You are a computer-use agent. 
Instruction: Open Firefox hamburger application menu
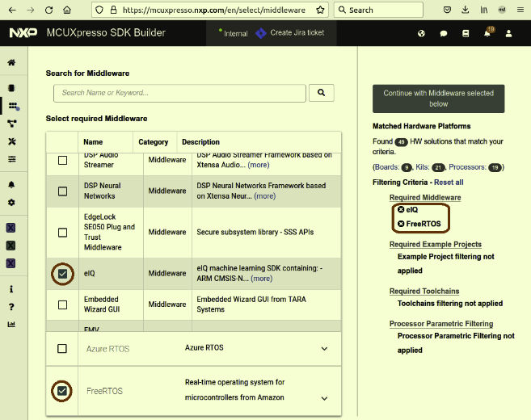click(x=520, y=10)
